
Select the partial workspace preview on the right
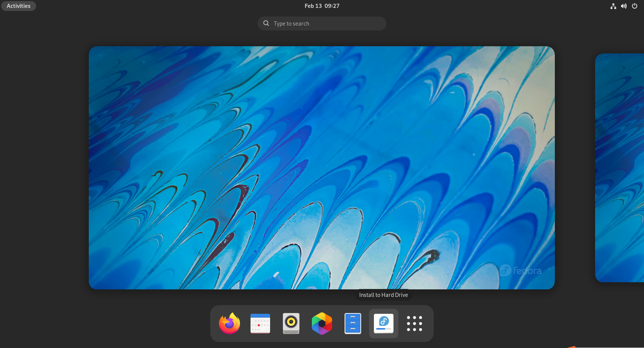pyautogui.click(x=620, y=168)
